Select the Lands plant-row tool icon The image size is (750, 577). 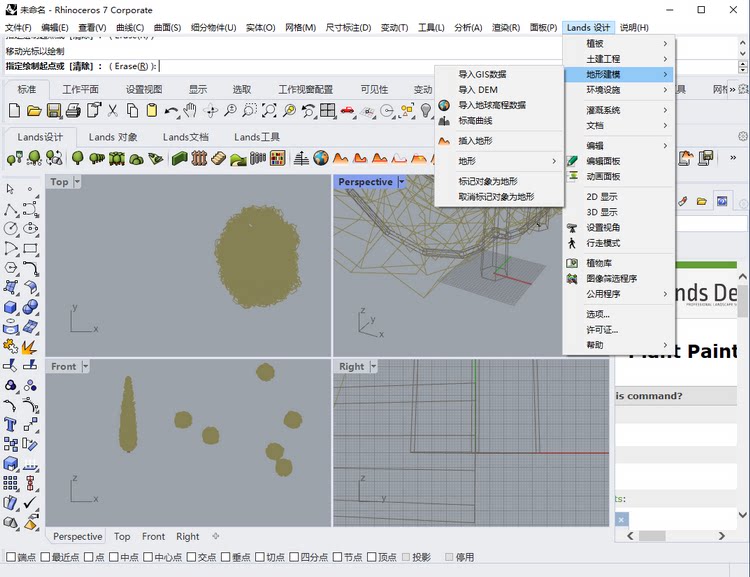[97, 158]
